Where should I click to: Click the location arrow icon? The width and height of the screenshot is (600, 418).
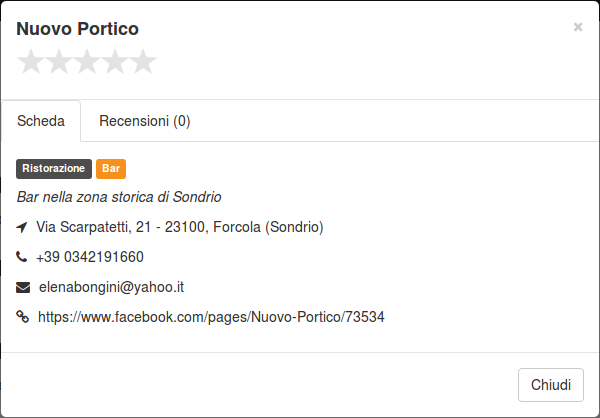click(22, 227)
